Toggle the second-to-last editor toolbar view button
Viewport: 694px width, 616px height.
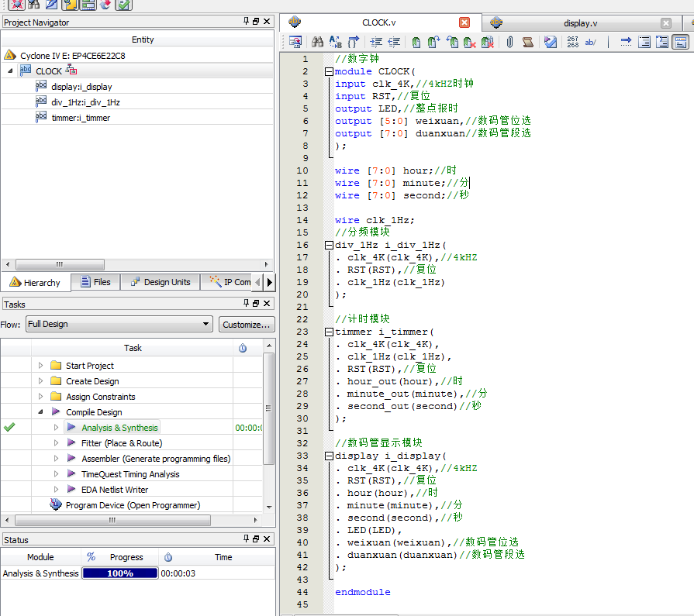[x=662, y=42]
